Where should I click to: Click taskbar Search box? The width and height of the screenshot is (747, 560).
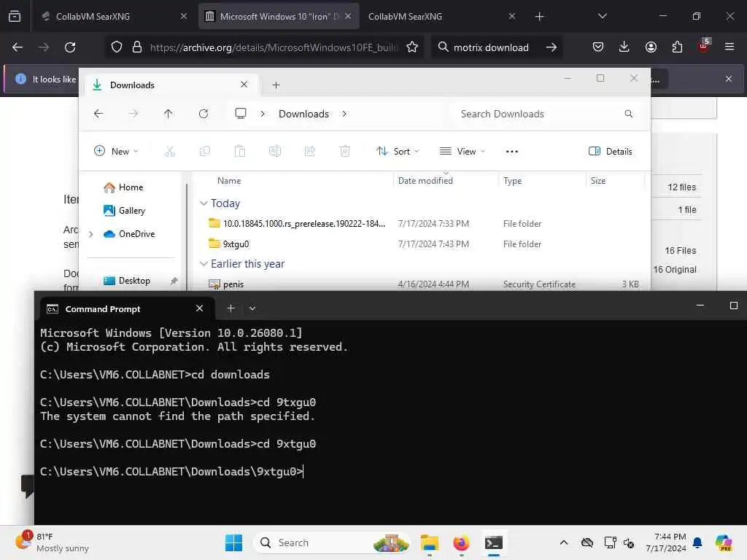(x=333, y=542)
